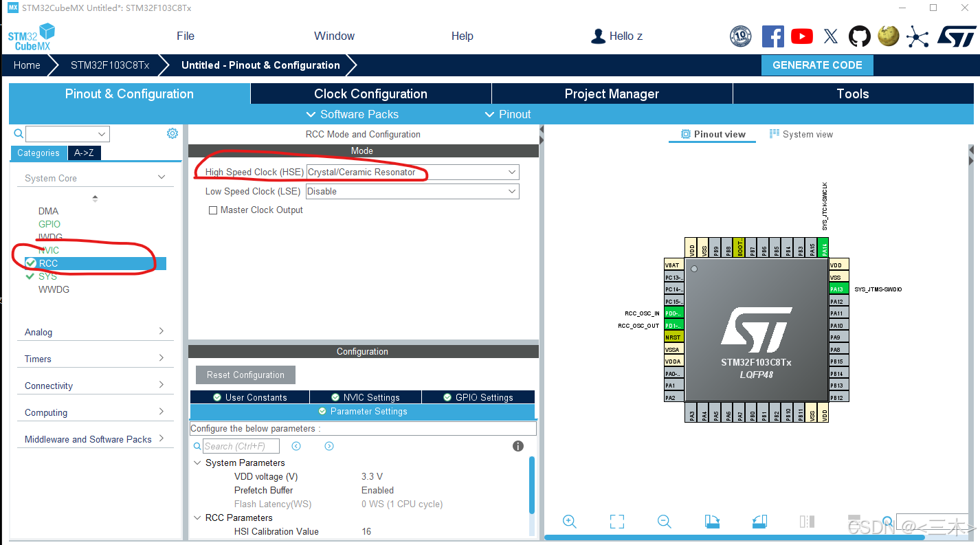This screenshot has width=980, height=545.
Task: Click the parameter search field
Action: point(241,446)
